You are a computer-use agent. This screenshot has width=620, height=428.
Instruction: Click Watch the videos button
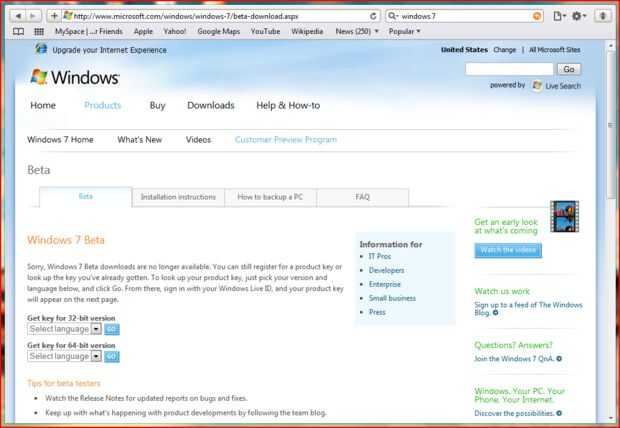[x=508, y=250]
